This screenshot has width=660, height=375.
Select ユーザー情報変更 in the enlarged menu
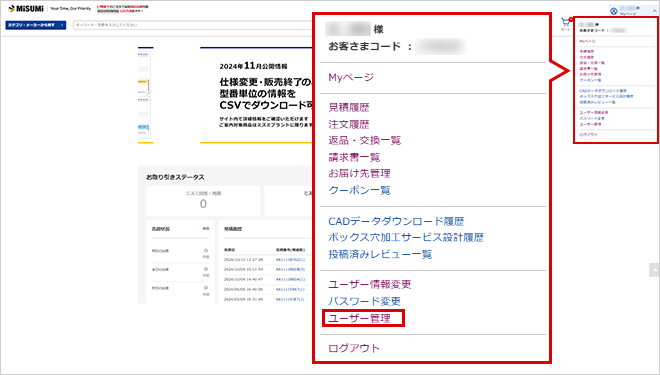[370, 285]
